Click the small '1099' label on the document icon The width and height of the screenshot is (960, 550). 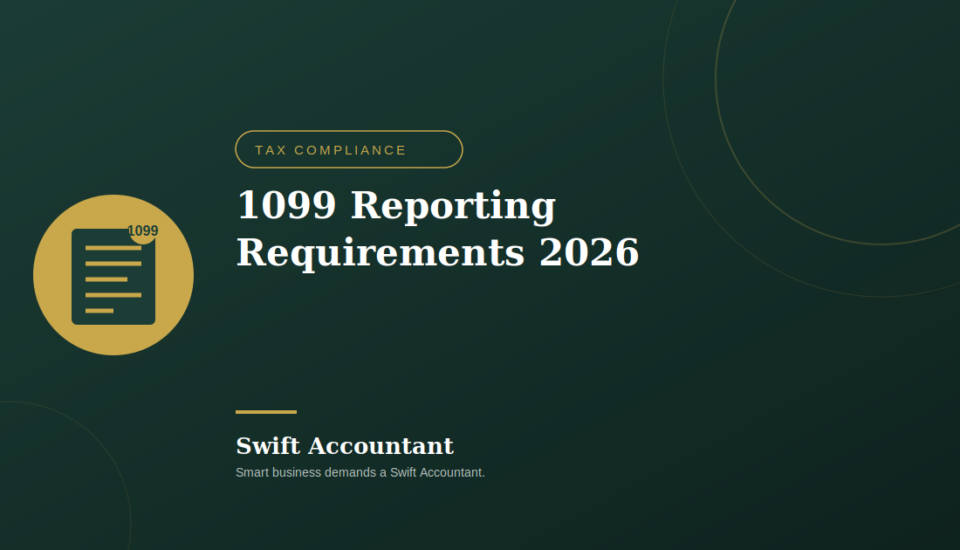pos(143,231)
